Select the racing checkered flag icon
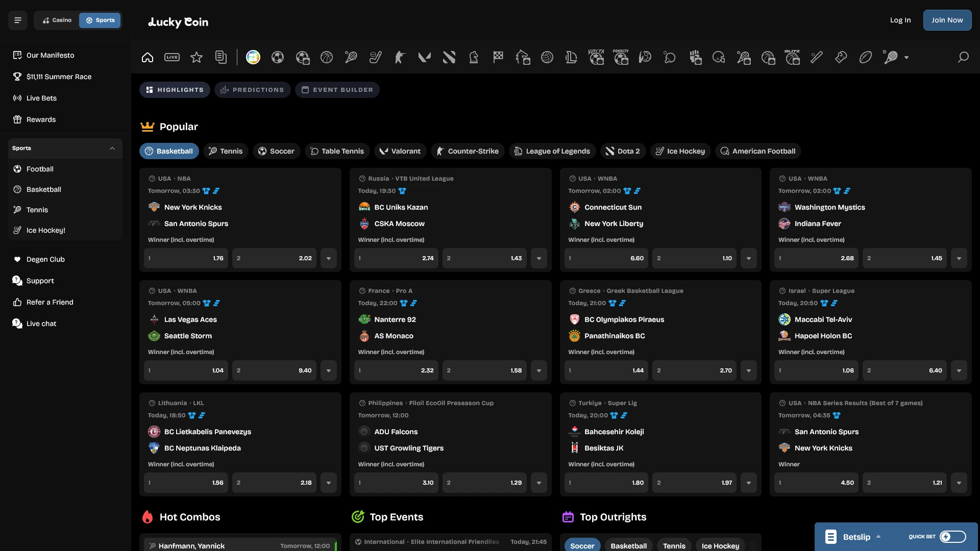The image size is (980, 551). coord(498,57)
